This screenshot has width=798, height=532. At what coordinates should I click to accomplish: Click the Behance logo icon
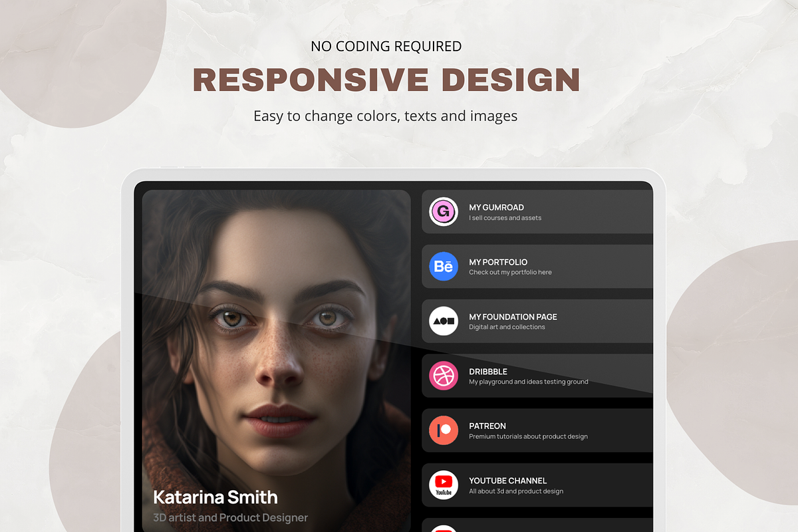point(444,267)
